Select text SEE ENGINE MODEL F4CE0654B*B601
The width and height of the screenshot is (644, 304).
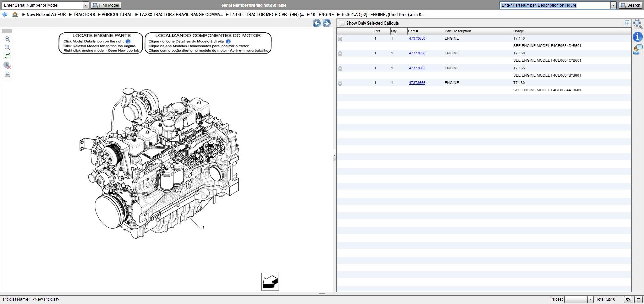(547, 75)
